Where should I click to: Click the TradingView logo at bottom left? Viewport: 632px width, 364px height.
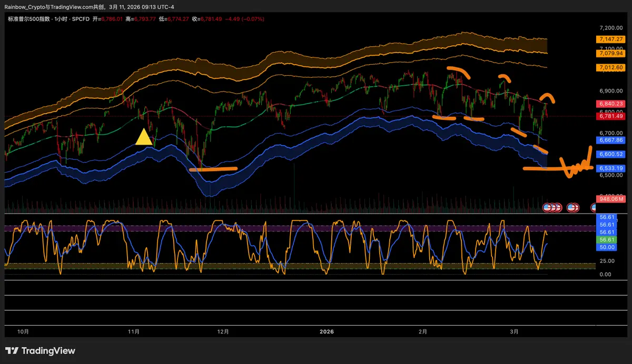tap(41, 351)
